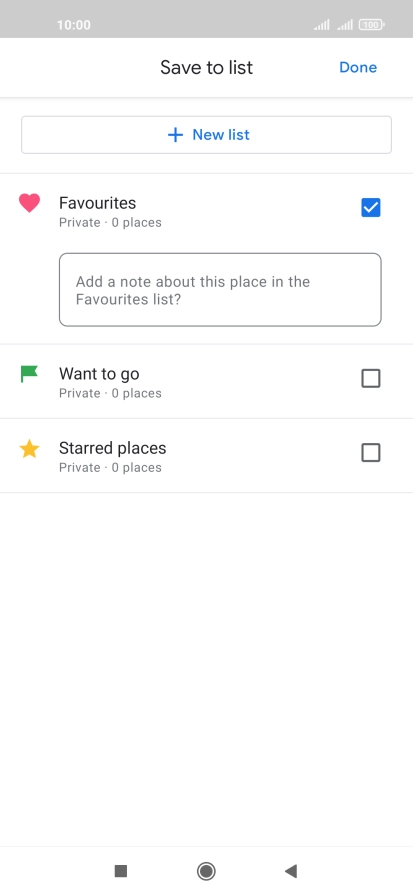
Task: Tap the yellow star Starred places icon
Action: pyautogui.click(x=29, y=449)
